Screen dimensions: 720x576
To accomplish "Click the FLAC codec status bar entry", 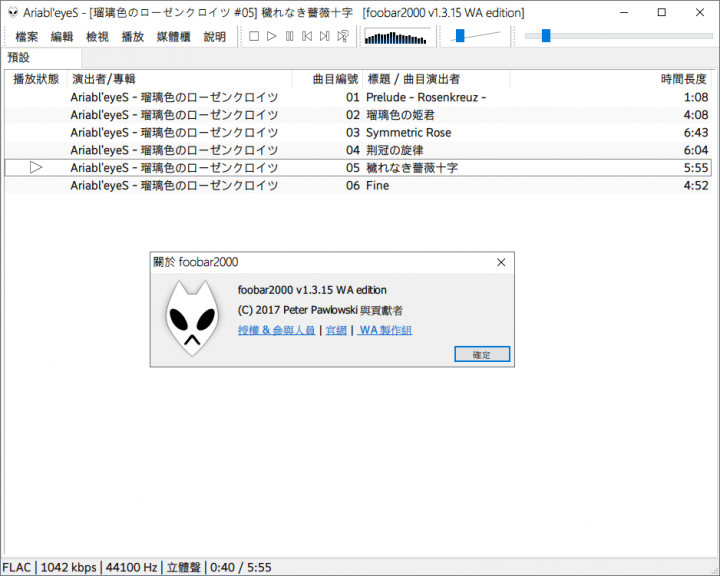I will [x=17, y=568].
